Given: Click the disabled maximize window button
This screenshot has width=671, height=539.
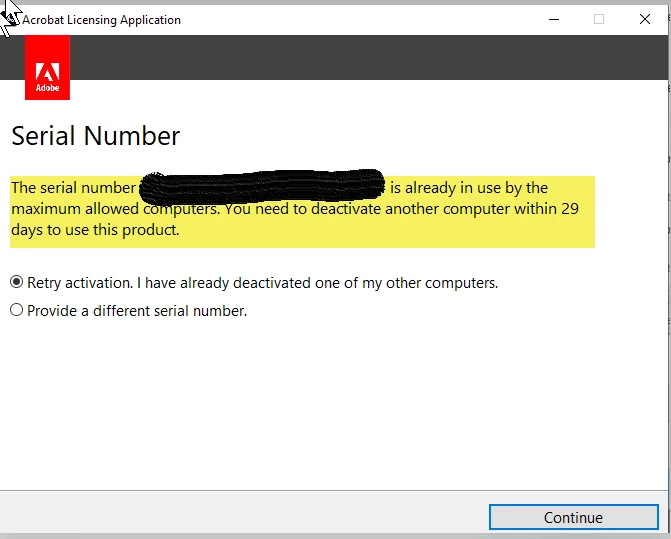Looking at the screenshot, I should 599,19.
